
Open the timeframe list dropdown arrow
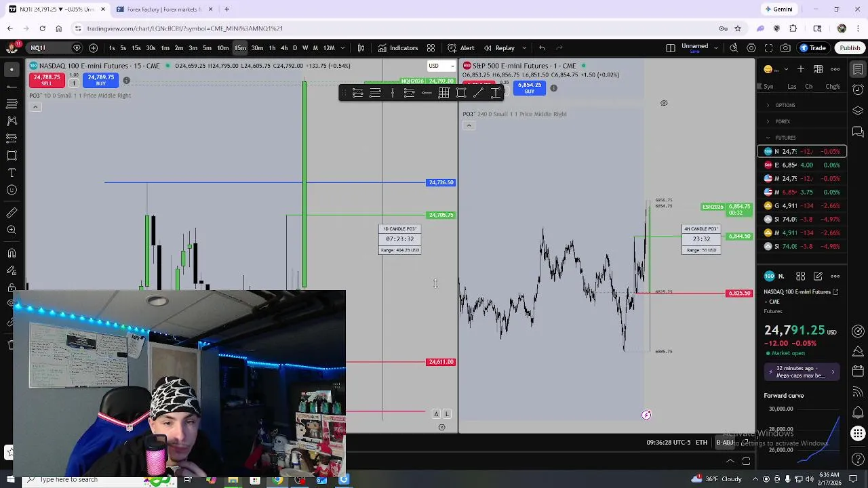(x=343, y=48)
